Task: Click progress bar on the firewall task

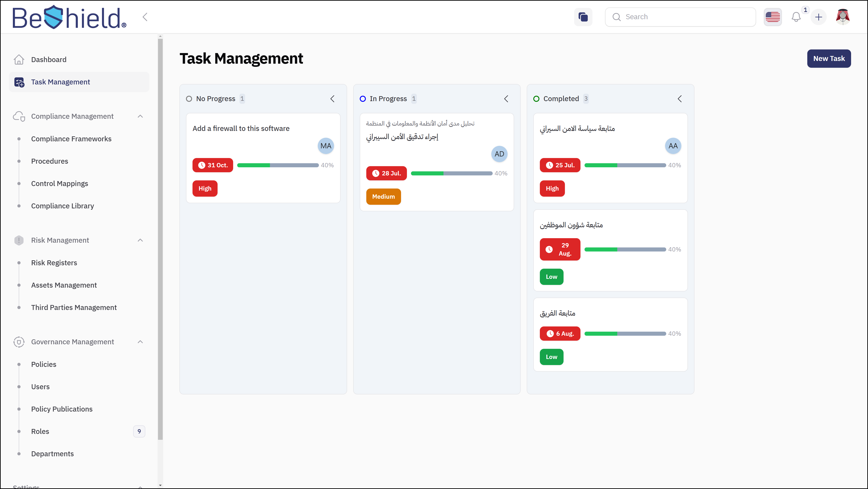Action: coord(278,165)
